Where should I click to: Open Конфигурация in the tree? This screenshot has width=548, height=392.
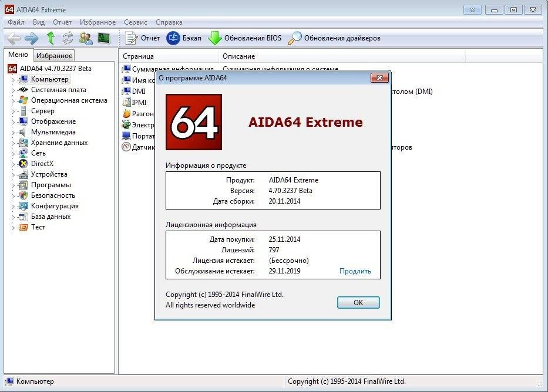tap(55, 206)
